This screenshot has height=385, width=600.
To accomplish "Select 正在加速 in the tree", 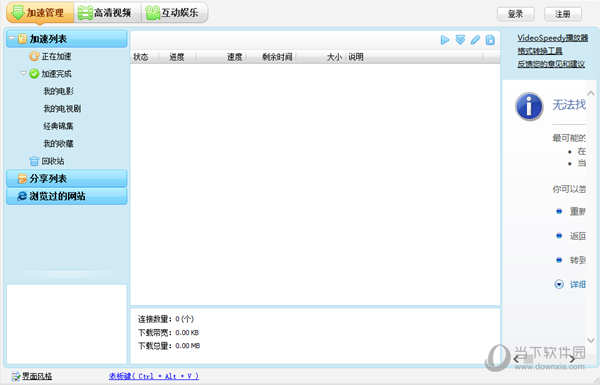I will tap(56, 56).
